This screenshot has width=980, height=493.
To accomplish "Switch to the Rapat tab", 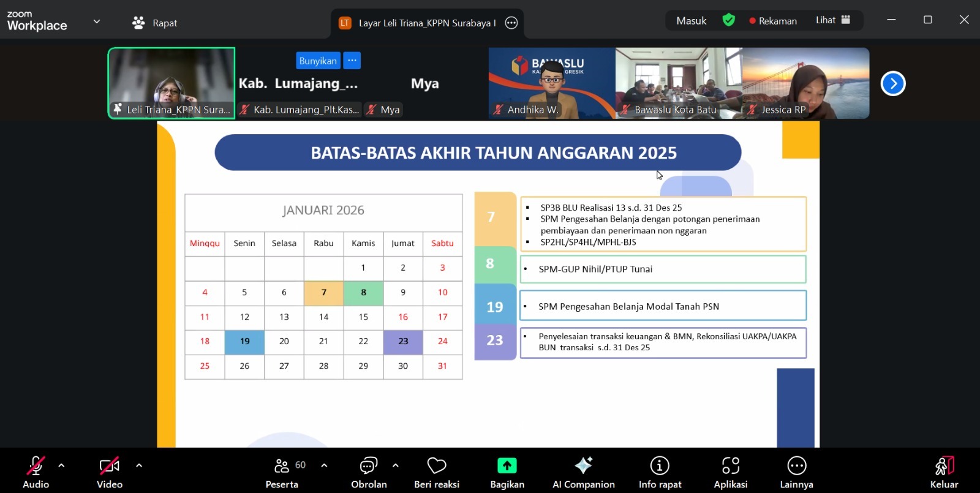I will pos(155,23).
